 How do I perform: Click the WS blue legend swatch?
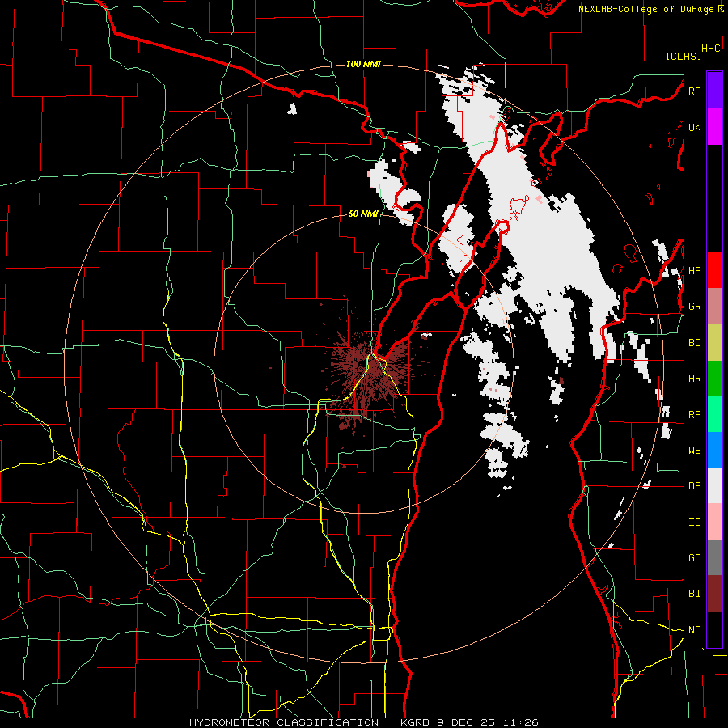tap(714, 450)
